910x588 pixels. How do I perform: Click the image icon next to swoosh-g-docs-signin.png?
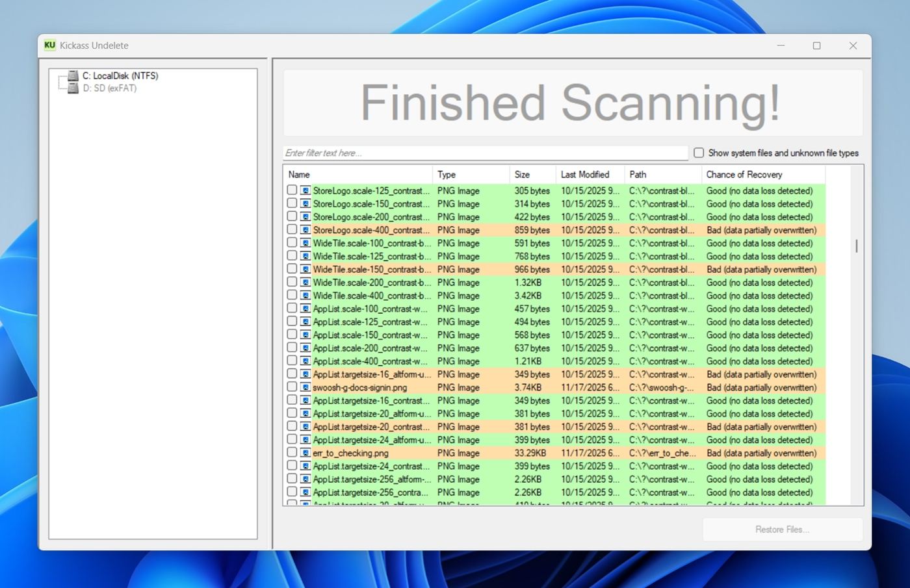[305, 387]
